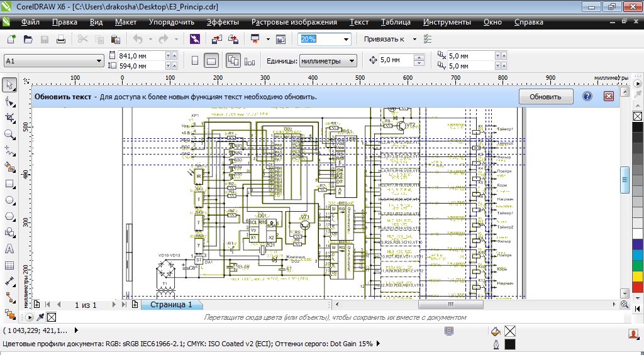The width and height of the screenshot is (644, 355).
Task: Open the navigator zoom icon
Action: [625, 305]
